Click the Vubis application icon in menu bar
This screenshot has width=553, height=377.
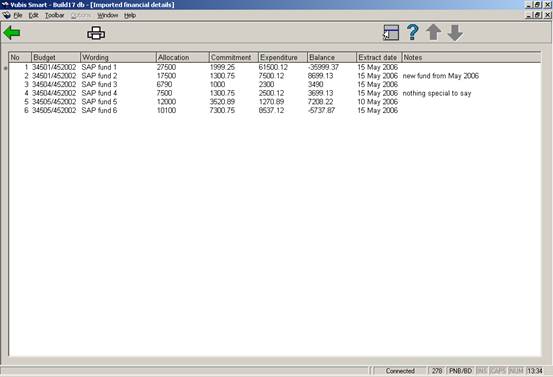click(6, 15)
